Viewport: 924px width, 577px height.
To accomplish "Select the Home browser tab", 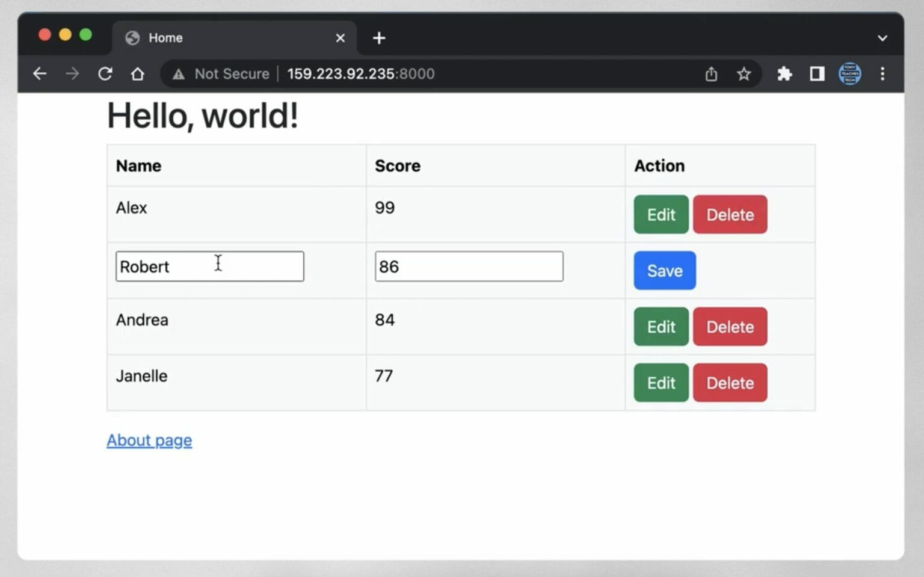I will (x=235, y=38).
